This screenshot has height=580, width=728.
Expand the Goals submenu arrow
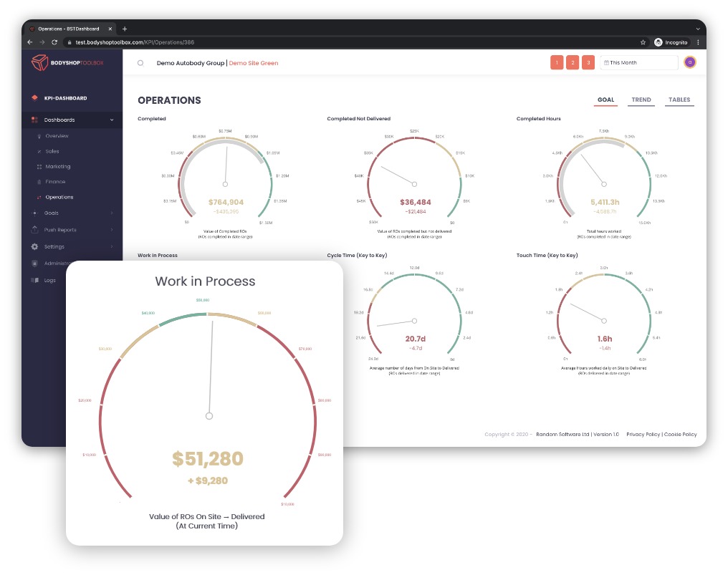(x=112, y=213)
